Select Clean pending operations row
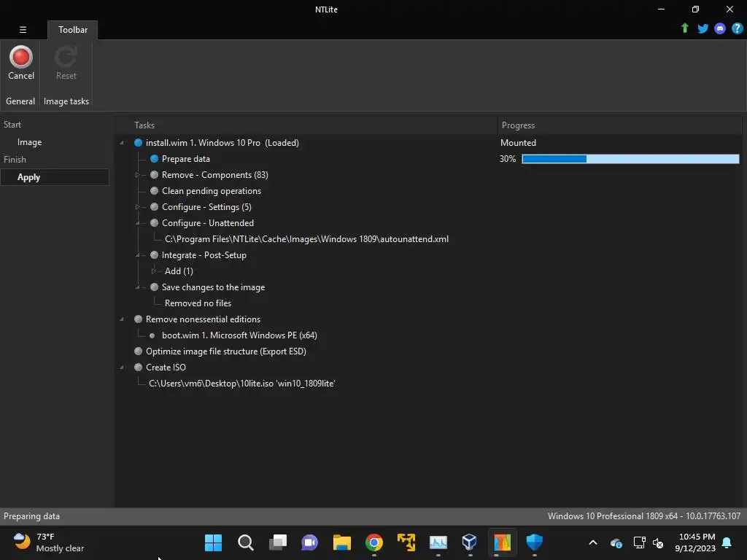 pyautogui.click(x=212, y=191)
